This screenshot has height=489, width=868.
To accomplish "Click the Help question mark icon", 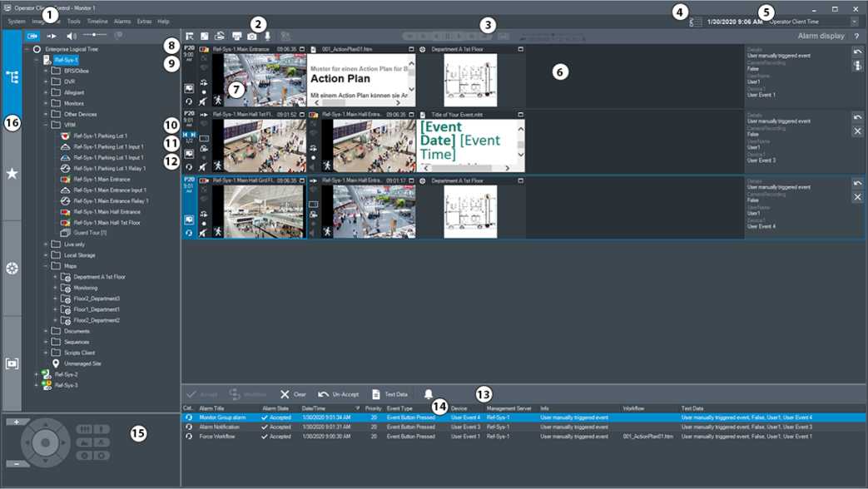I will pos(856,37).
